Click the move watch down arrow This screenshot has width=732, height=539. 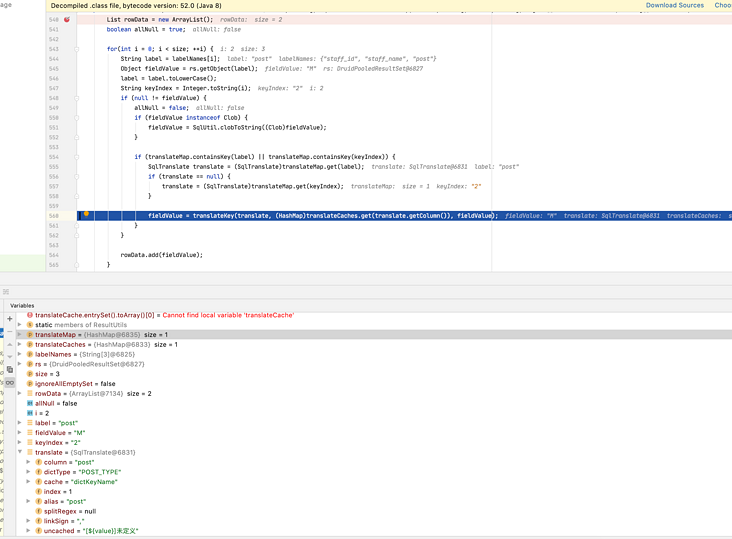click(10, 356)
